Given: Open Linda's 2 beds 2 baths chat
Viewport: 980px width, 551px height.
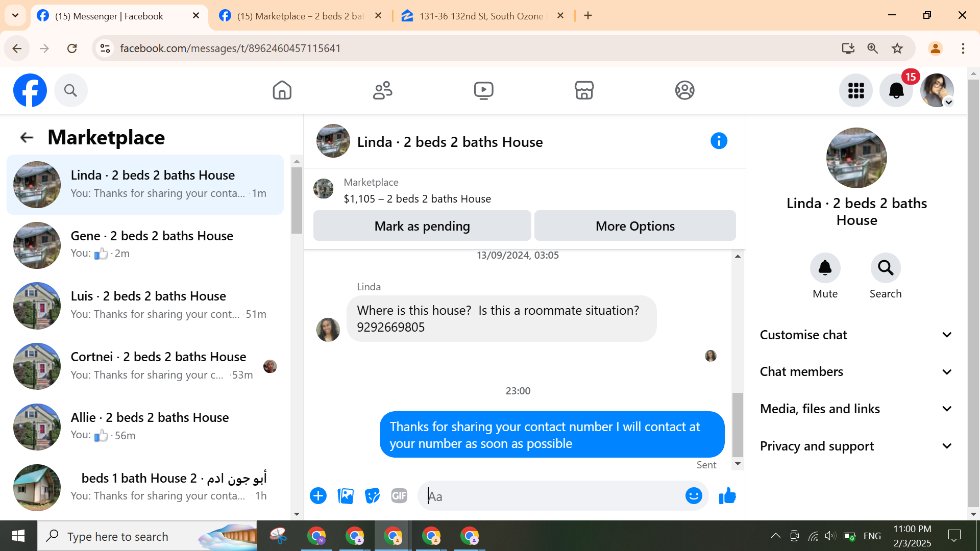Looking at the screenshot, I should (145, 185).
